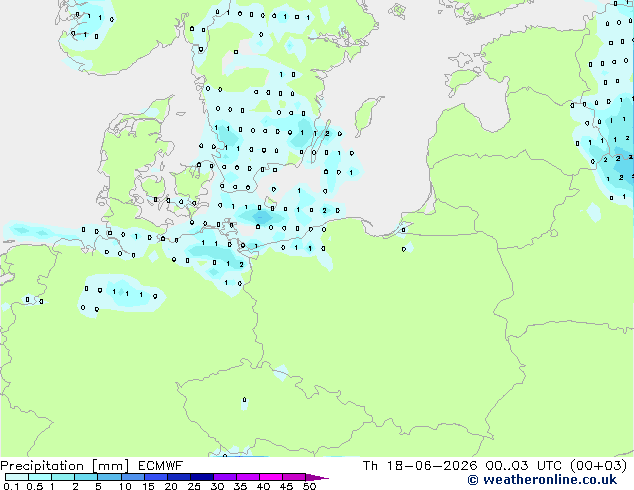This screenshot has width=634, height=490.
Task: Click the 'ECMWF' model label
Action: point(161,466)
